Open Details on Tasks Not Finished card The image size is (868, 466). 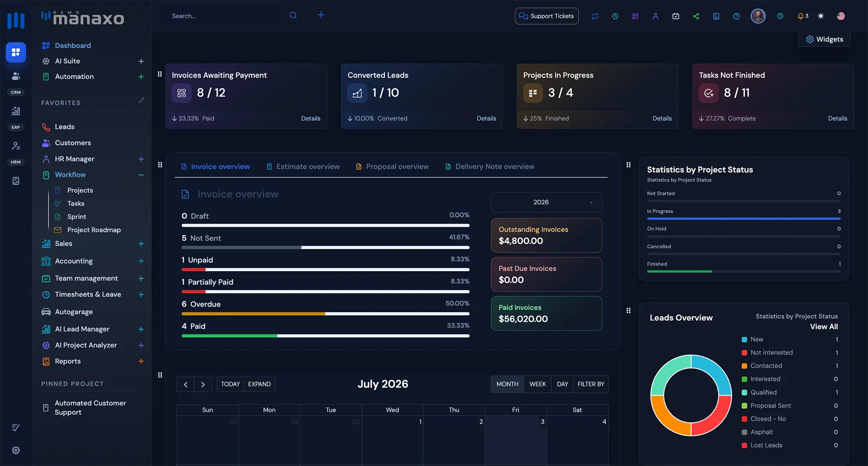pos(837,118)
